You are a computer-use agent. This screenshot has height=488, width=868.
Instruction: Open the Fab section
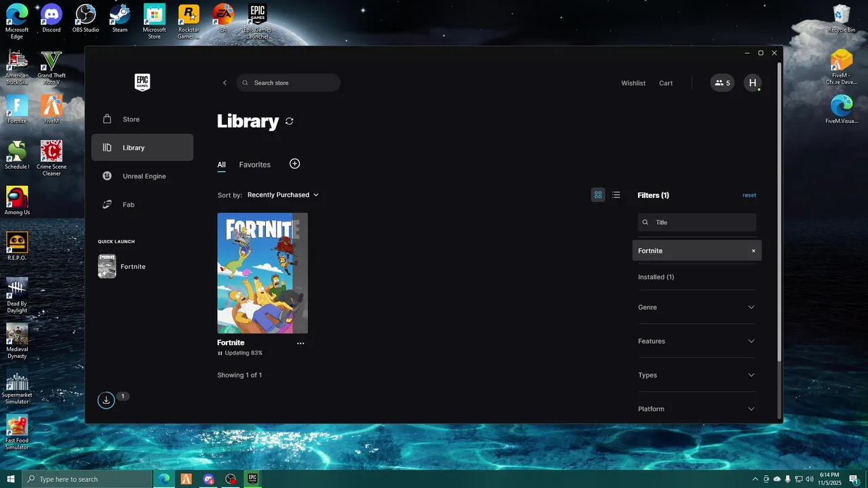[x=142, y=205]
